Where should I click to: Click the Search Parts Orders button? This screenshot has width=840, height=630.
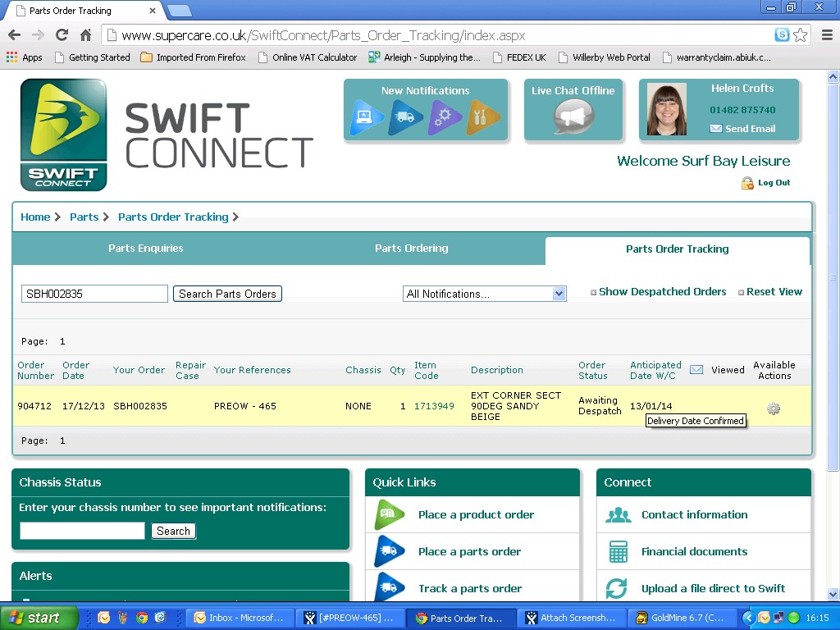point(227,294)
